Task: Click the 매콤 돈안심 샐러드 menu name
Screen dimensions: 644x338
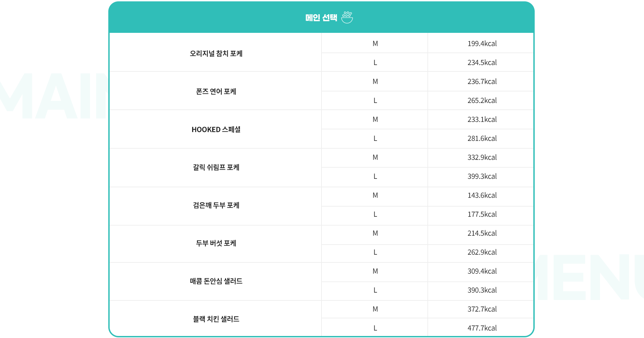Action: [x=216, y=281]
